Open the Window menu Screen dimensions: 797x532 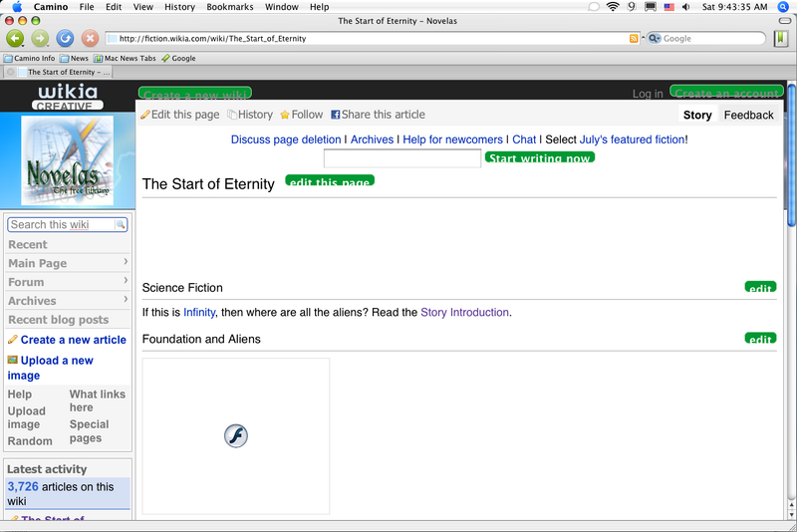[x=282, y=7]
